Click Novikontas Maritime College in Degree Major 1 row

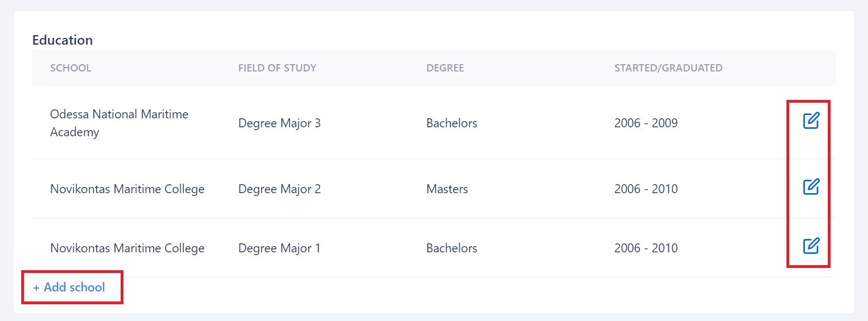pos(127,248)
